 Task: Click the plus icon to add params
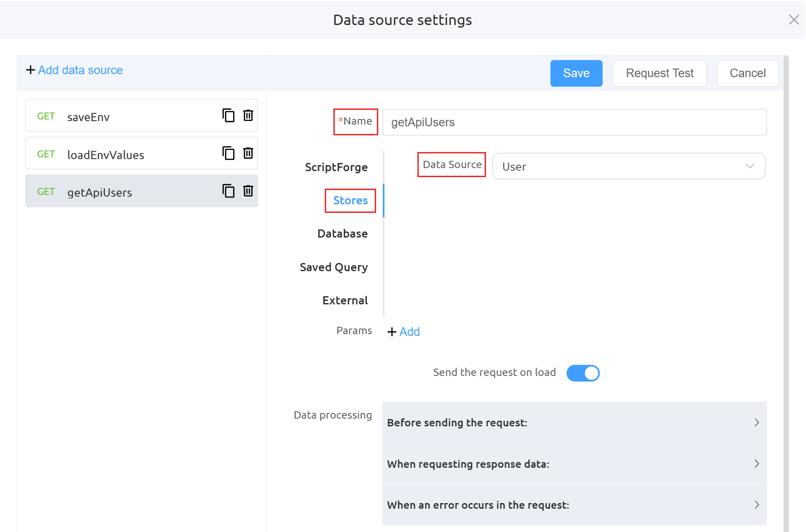[x=392, y=332]
